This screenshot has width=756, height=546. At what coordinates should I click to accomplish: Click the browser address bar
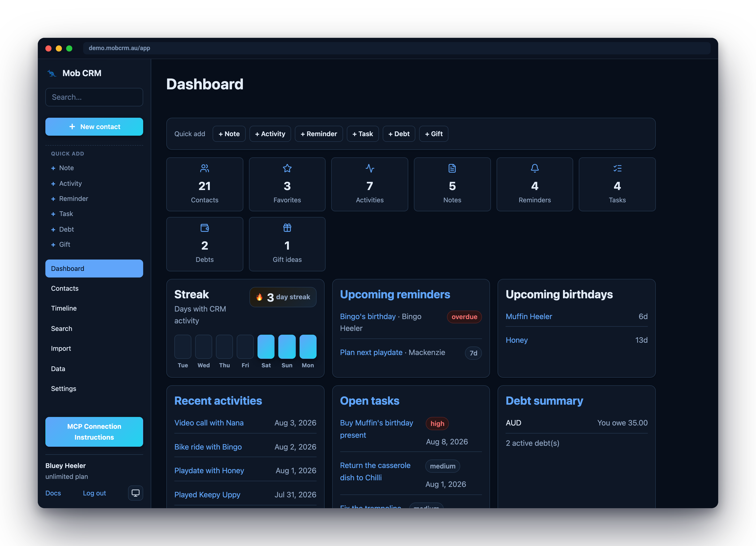[397, 48]
